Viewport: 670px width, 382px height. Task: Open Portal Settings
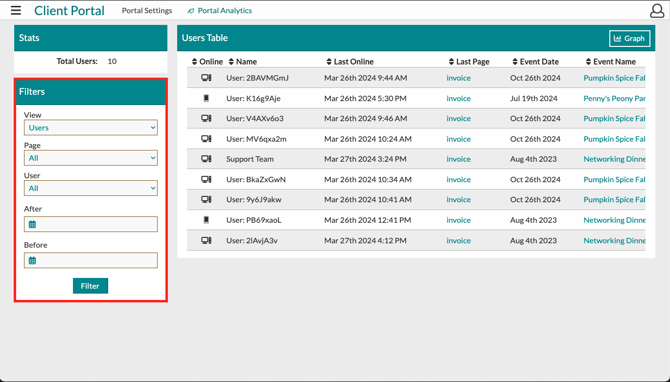[147, 11]
